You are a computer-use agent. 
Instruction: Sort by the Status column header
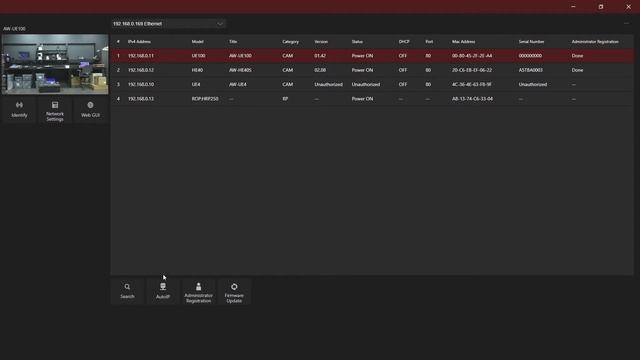coord(357,42)
